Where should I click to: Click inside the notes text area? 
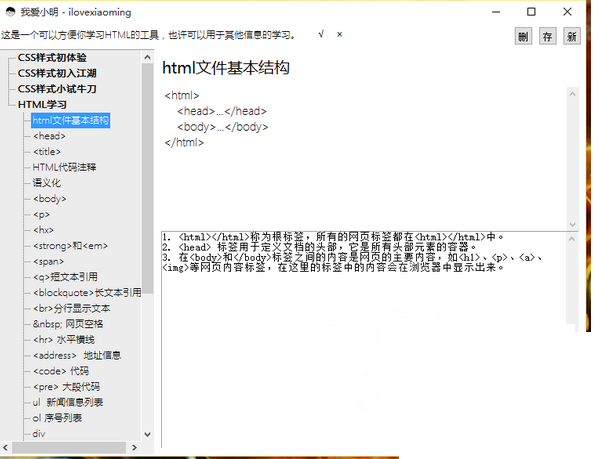[x=363, y=339]
